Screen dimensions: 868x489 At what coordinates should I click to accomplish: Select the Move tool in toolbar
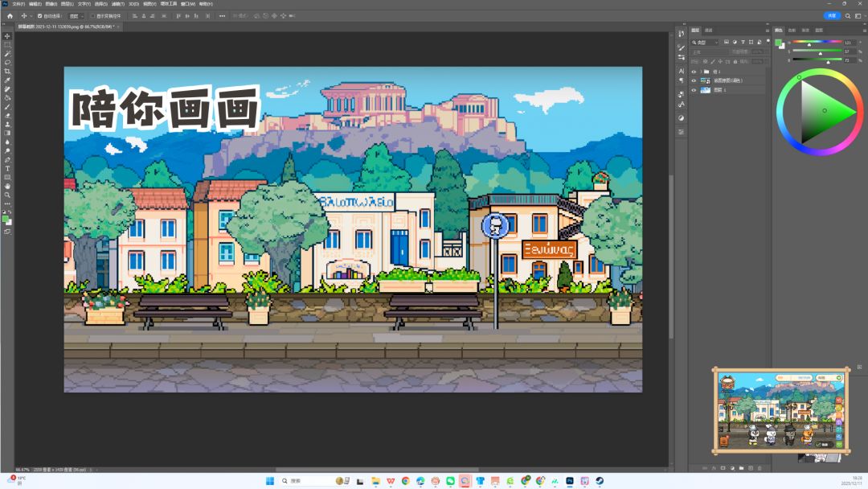point(7,36)
